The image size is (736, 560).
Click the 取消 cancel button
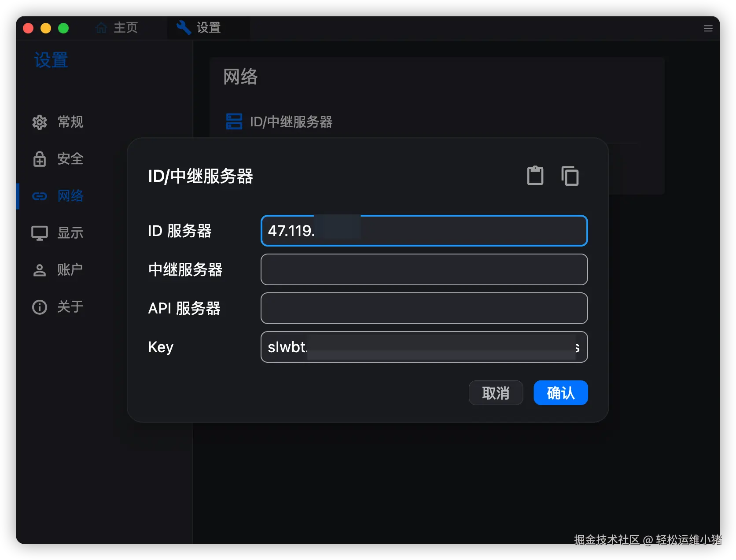point(496,393)
